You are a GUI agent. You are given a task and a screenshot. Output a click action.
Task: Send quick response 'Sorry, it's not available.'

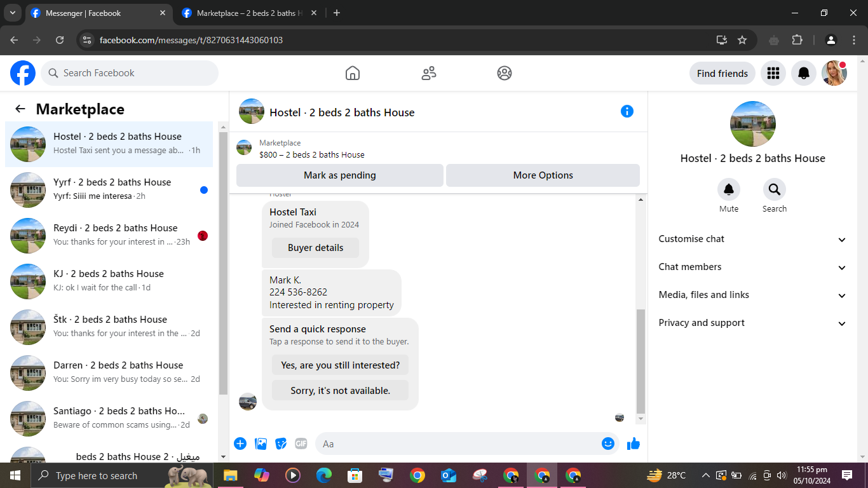pyautogui.click(x=341, y=390)
